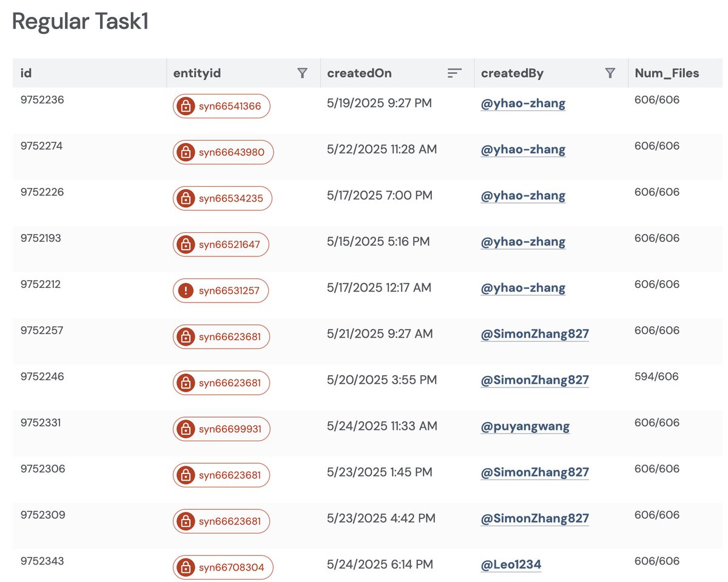
Task: Click lock icon in row 9752309
Action: point(186,521)
